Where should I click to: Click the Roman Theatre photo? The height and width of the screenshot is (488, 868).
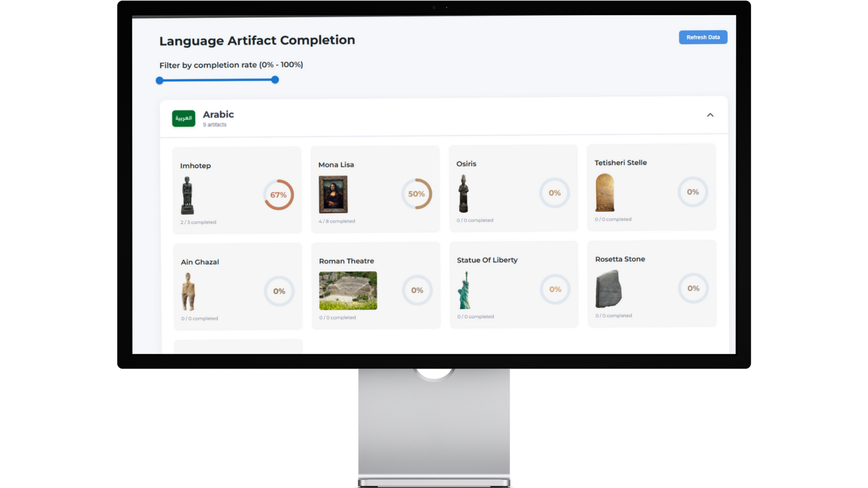click(x=348, y=291)
